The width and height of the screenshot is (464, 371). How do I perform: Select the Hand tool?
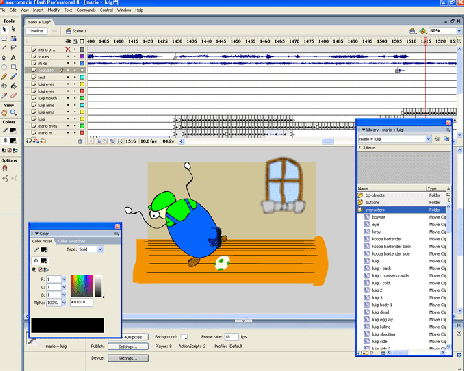tap(4, 113)
